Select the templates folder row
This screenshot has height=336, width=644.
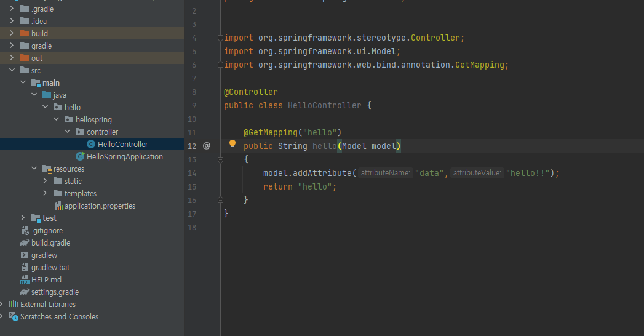pyautogui.click(x=92, y=193)
